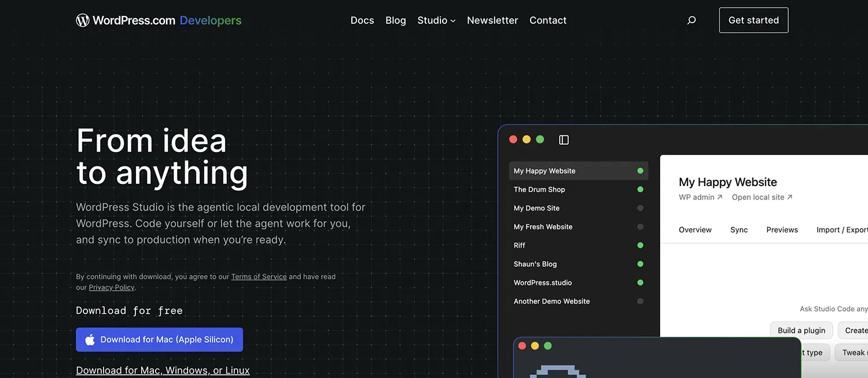Open the Contact menu item

point(548,20)
